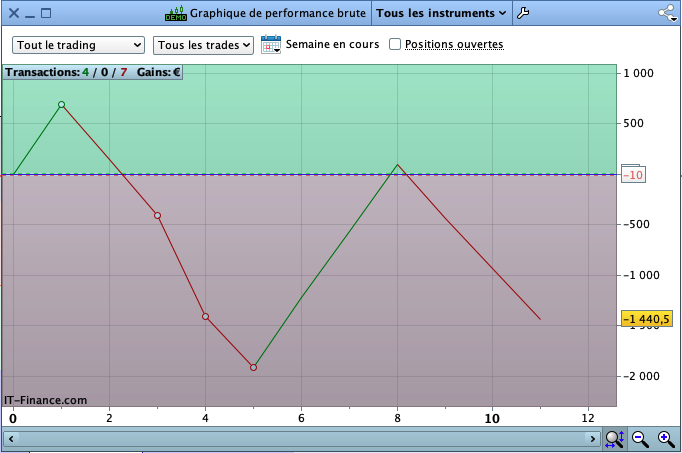
Task: Click the right scrollbar arrow
Action: (x=592, y=439)
